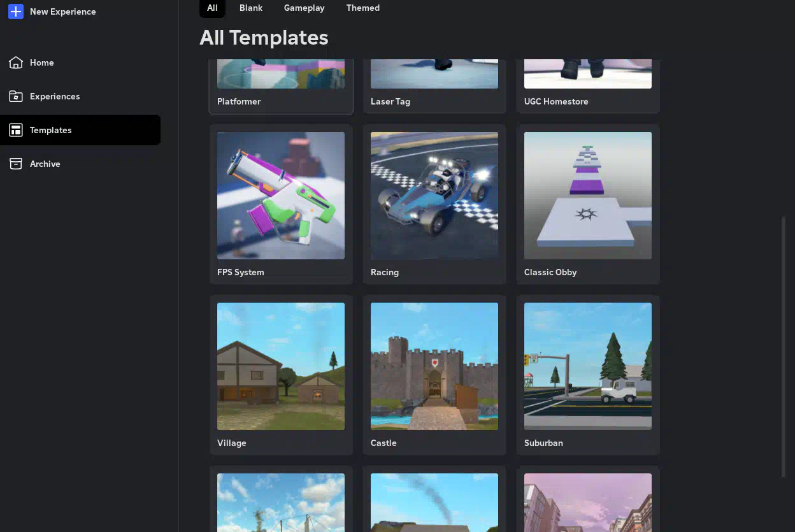The image size is (795, 532).
Task: Click the Laser Tag template name
Action: click(390, 101)
